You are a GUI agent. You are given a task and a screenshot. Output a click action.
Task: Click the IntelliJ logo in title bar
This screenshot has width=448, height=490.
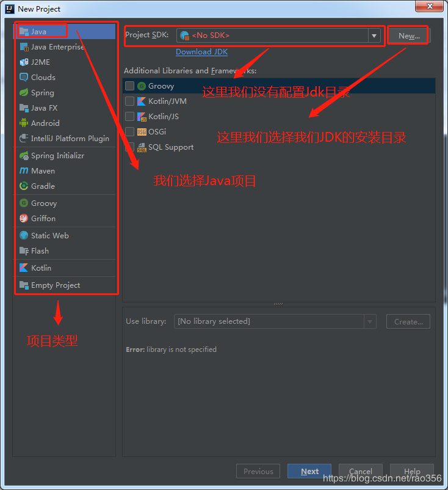[x=10, y=9]
